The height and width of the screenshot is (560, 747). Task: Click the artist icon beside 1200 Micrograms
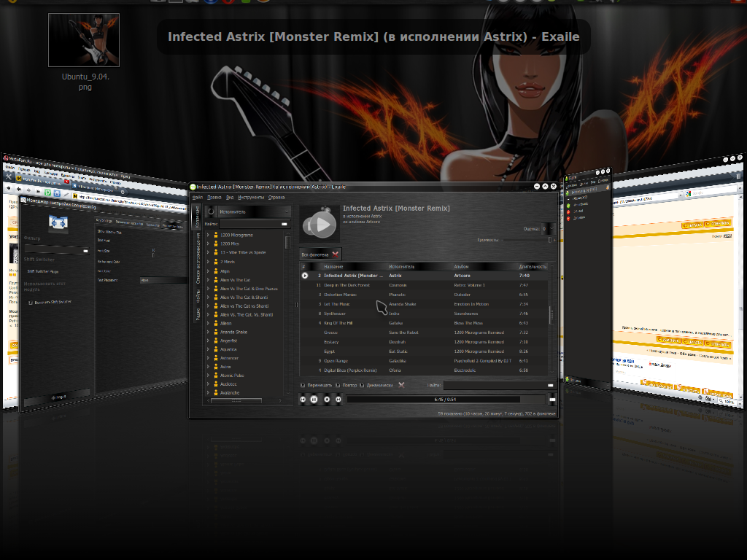coord(216,235)
